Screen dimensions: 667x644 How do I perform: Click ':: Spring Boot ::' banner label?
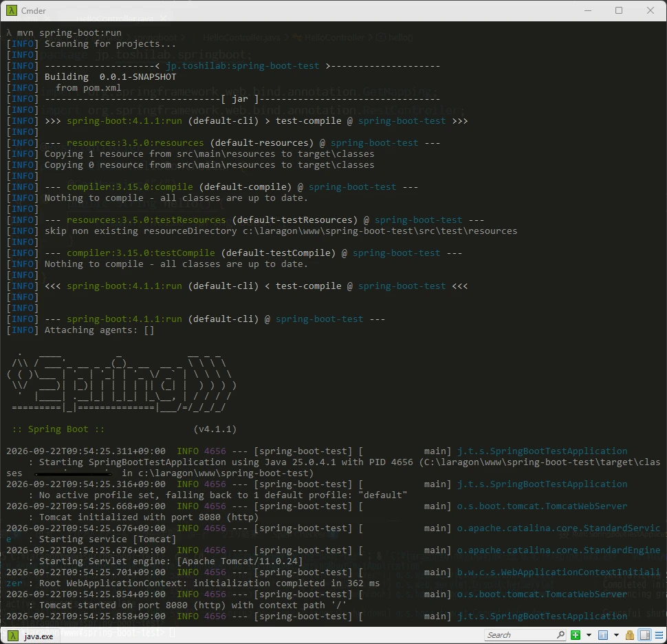(58, 429)
